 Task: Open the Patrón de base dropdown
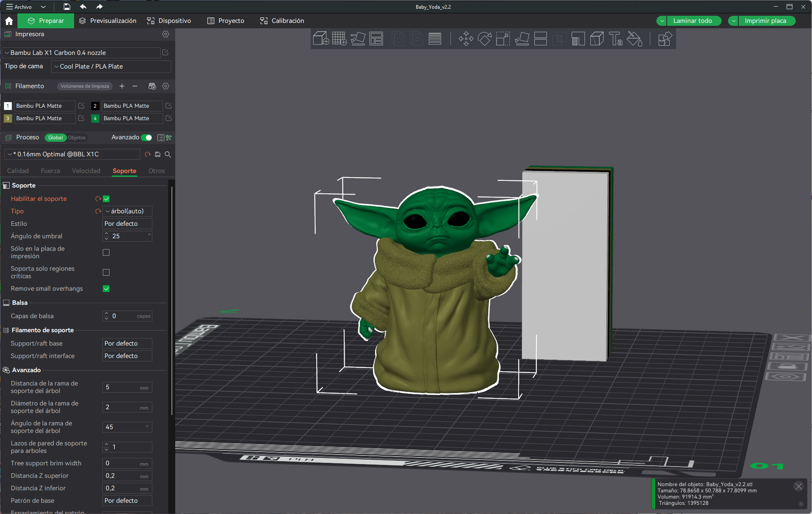[127, 501]
